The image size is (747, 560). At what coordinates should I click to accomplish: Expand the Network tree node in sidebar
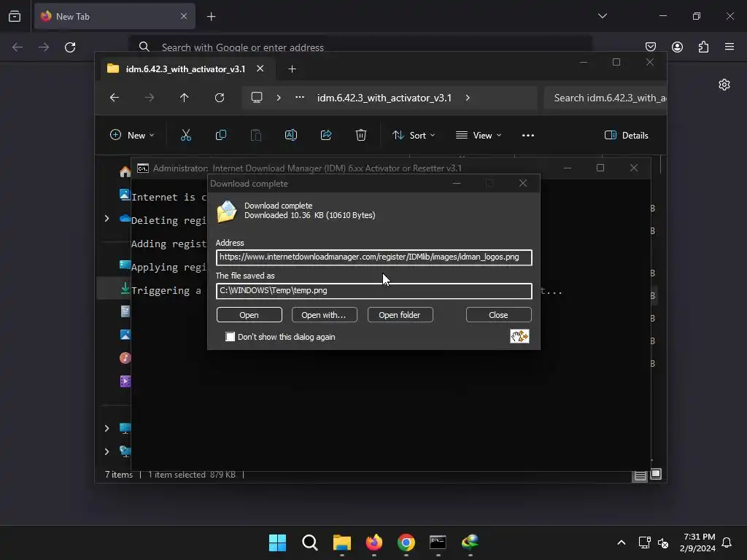coord(107,451)
